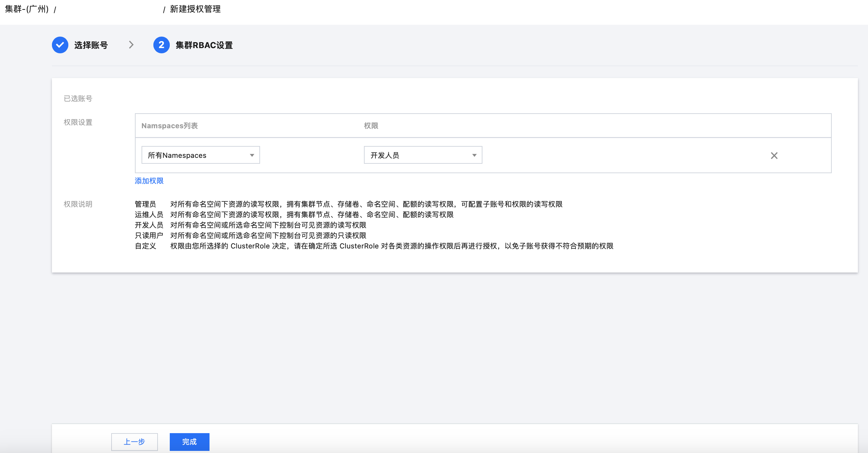Screen dimensions: 868x453
Task: Go to 集群-(广州) breadcrumb
Action: (26, 9)
